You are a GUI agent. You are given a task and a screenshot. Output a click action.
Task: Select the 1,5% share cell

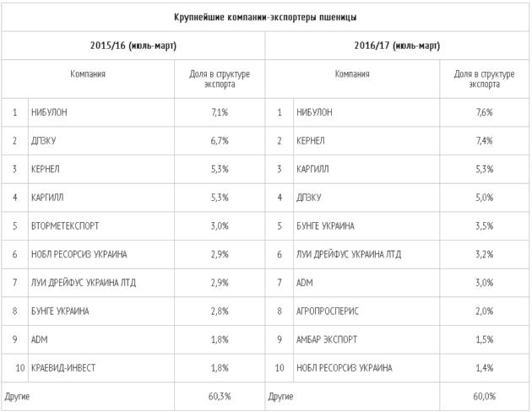[x=484, y=339]
